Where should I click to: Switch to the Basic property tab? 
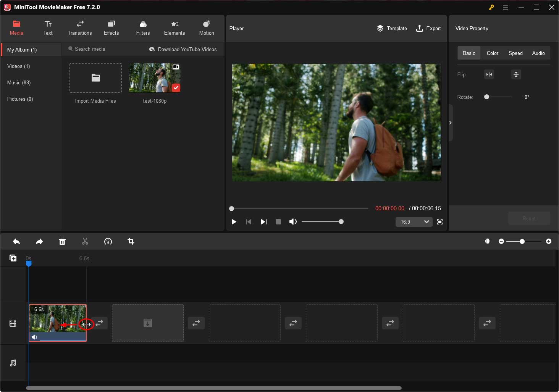[469, 53]
